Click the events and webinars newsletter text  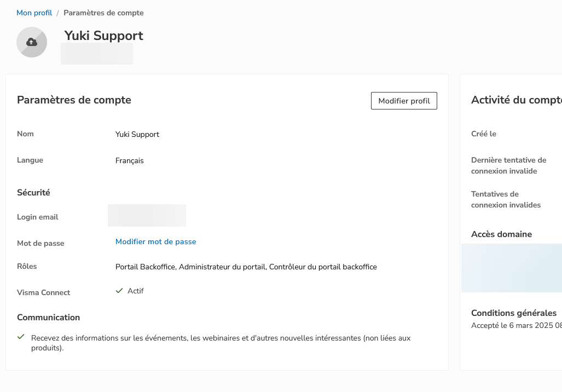tap(221, 343)
